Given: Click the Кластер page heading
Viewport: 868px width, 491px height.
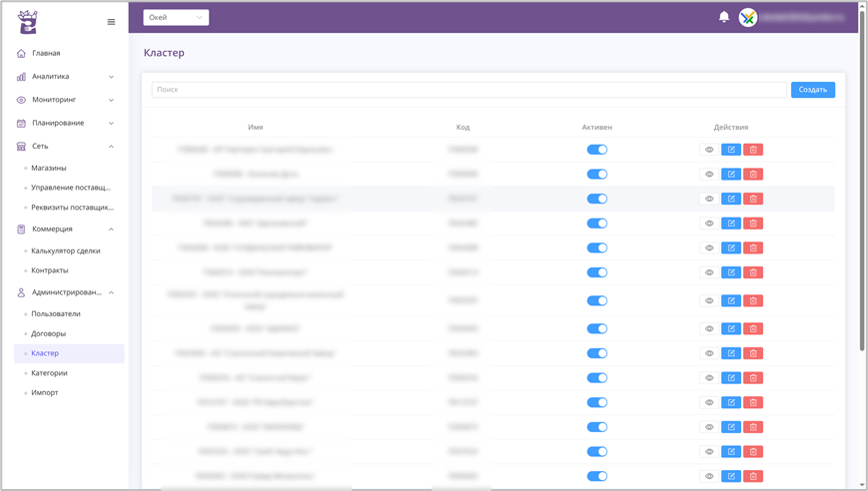Looking at the screenshot, I should pyautogui.click(x=164, y=53).
